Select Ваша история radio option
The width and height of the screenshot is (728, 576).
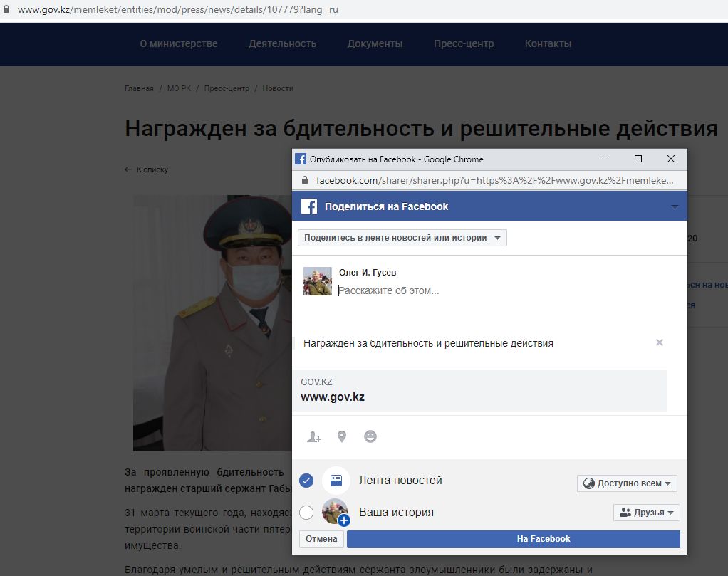click(x=306, y=513)
